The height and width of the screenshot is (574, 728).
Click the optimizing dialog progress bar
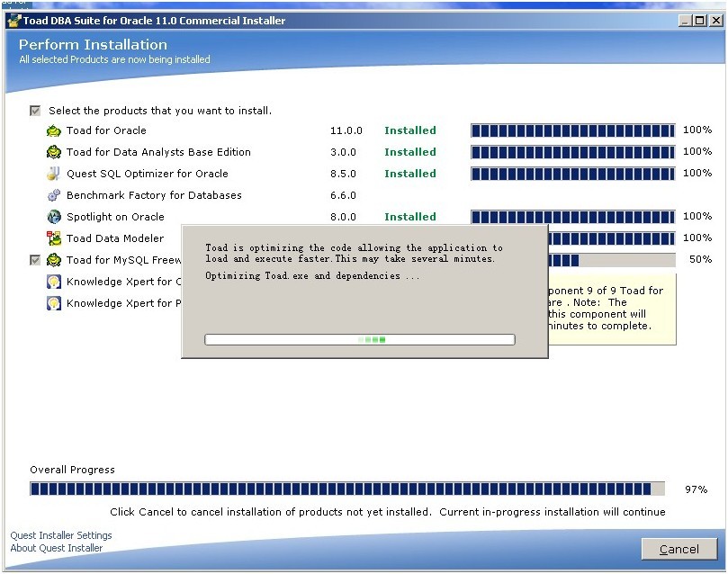click(360, 340)
